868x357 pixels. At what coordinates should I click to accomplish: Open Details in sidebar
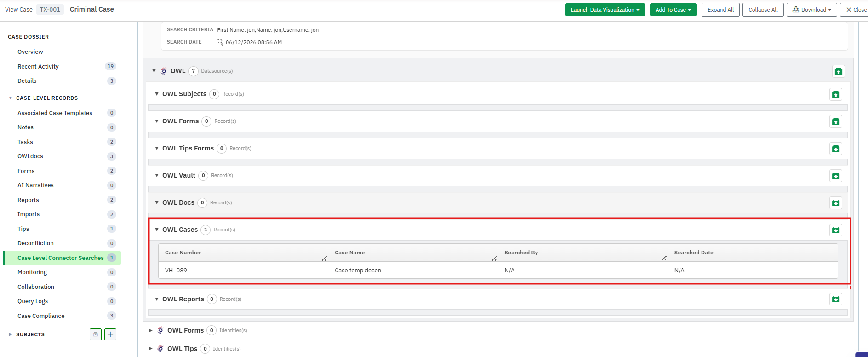[x=27, y=81]
